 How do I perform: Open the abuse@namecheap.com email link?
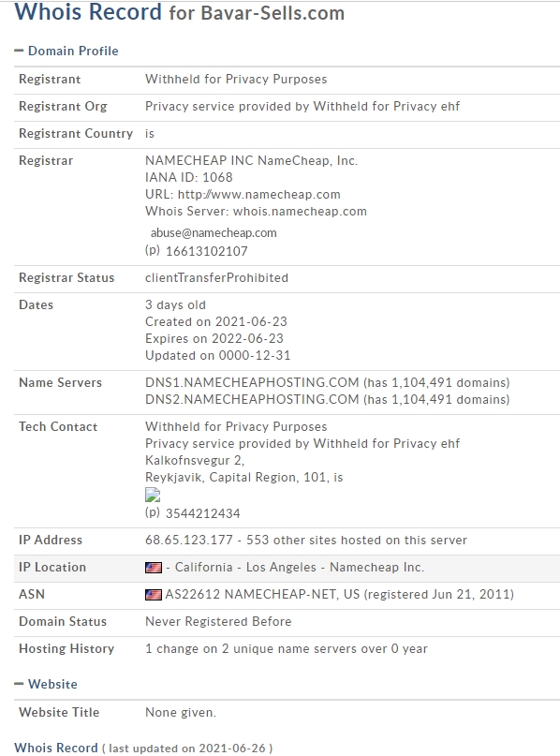(x=214, y=233)
